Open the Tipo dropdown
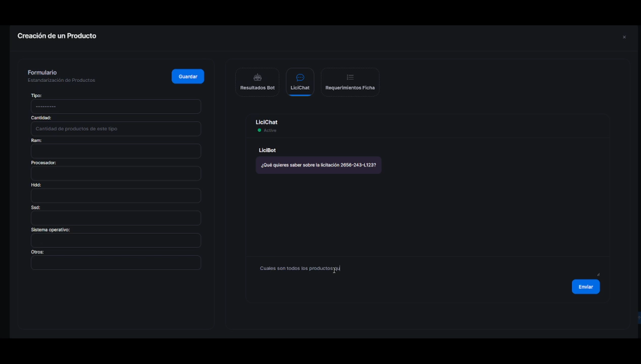641x364 pixels. (x=116, y=107)
